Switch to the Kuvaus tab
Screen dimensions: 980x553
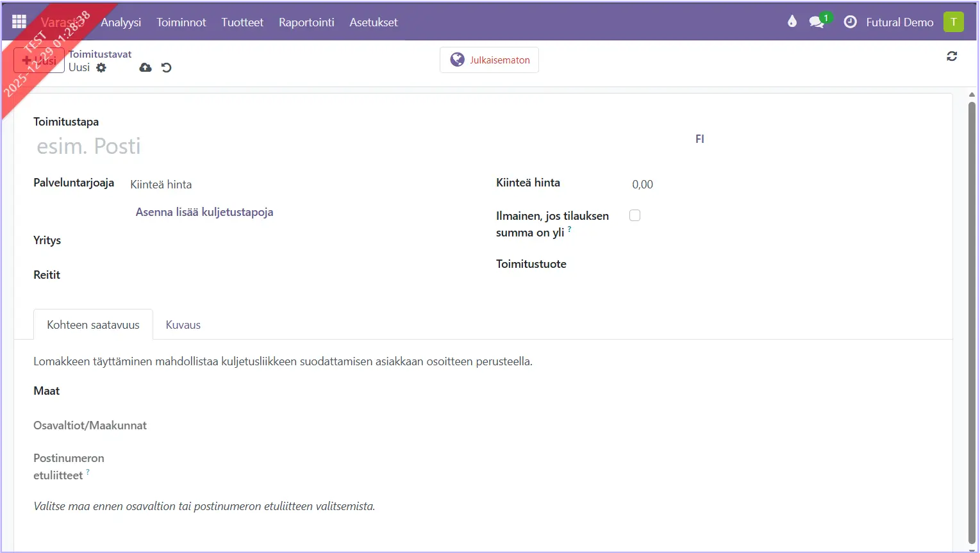(183, 325)
